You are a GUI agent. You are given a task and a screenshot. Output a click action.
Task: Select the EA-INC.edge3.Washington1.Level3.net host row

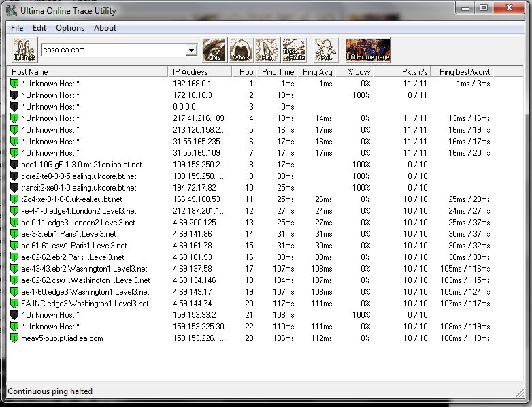click(250, 304)
